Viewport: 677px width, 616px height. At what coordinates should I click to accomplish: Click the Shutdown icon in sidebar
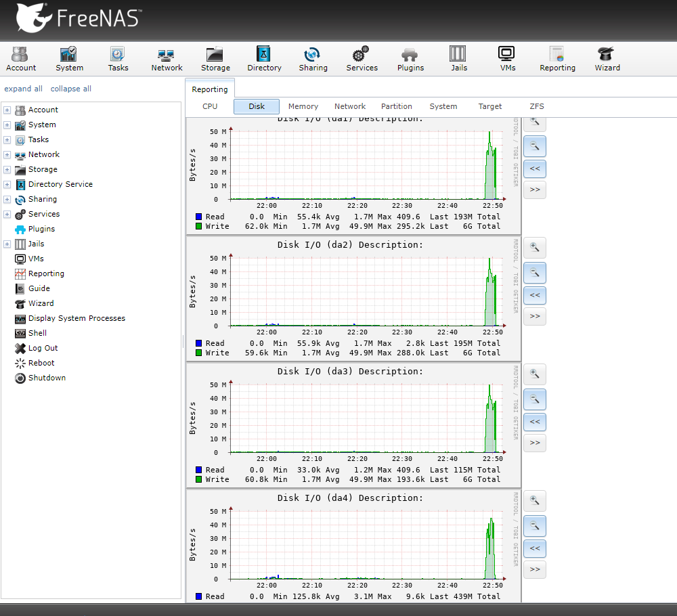(20, 378)
